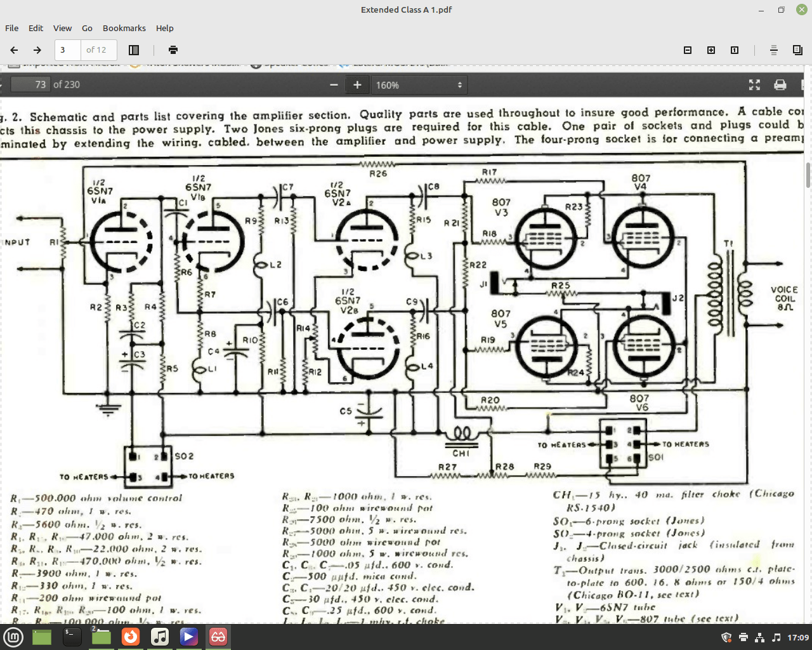The height and width of the screenshot is (650, 812).
Task: Minimize the Xreader window
Action: tap(761, 10)
